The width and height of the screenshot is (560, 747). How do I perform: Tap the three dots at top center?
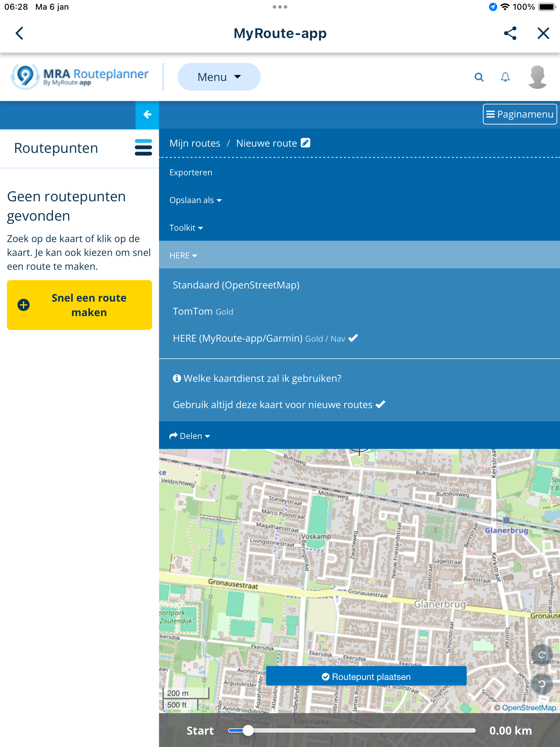(x=280, y=7)
